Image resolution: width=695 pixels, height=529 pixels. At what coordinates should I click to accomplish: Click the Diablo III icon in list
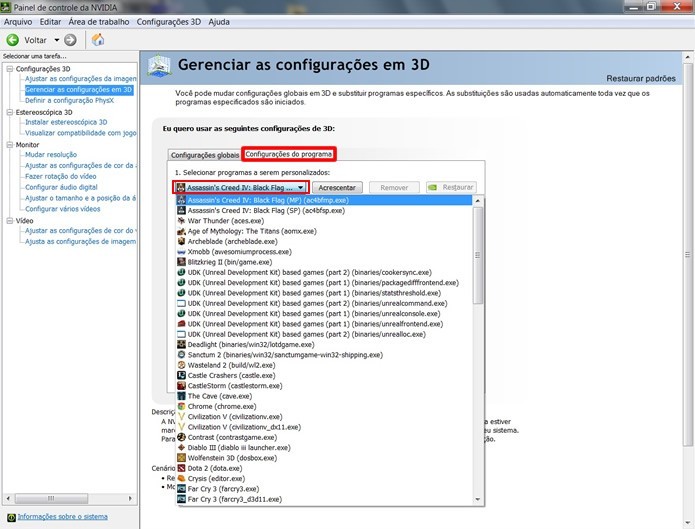[x=181, y=447]
